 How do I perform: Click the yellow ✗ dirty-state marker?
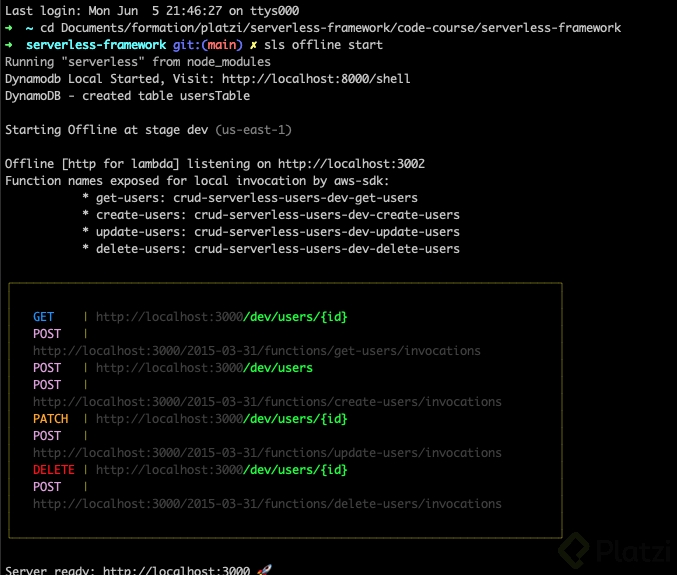tap(253, 45)
